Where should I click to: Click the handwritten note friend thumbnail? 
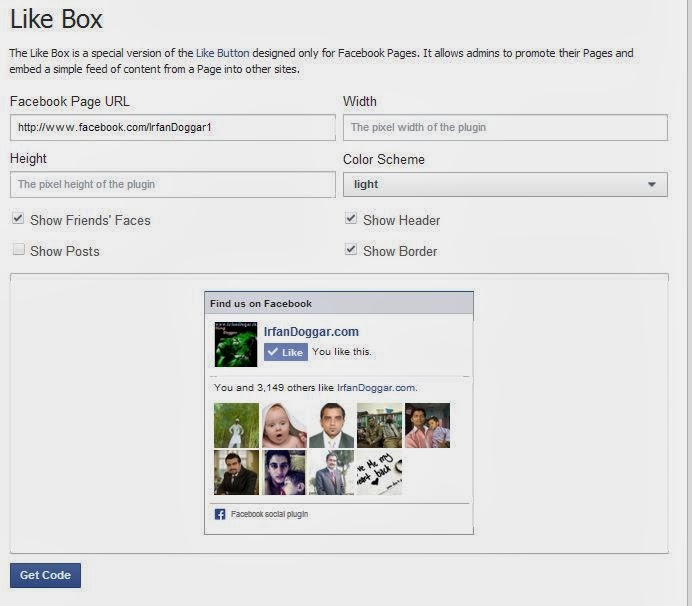(x=379, y=472)
